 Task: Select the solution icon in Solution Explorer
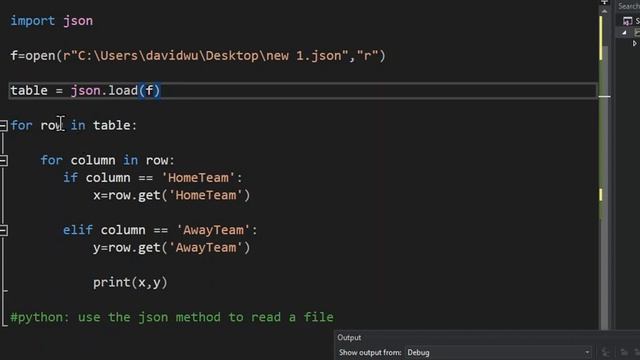coord(627,21)
